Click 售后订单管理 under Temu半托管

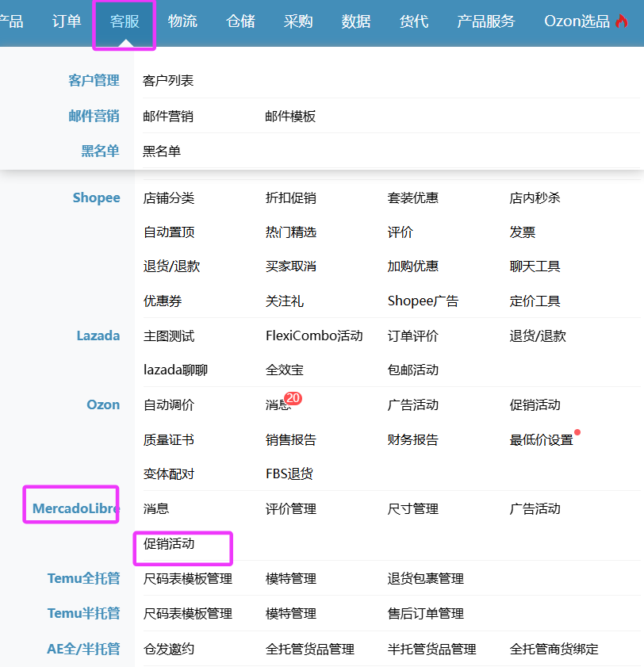point(425,614)
